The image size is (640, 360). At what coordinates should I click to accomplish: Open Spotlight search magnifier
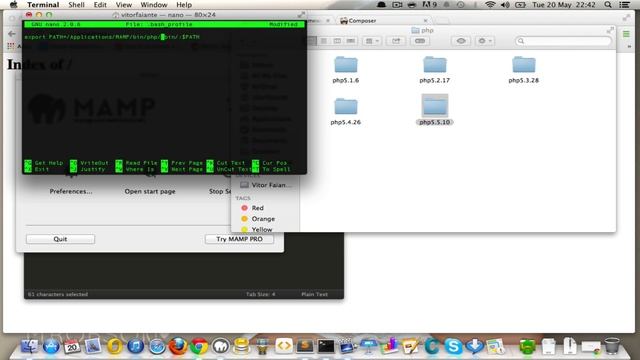(608, 4)
